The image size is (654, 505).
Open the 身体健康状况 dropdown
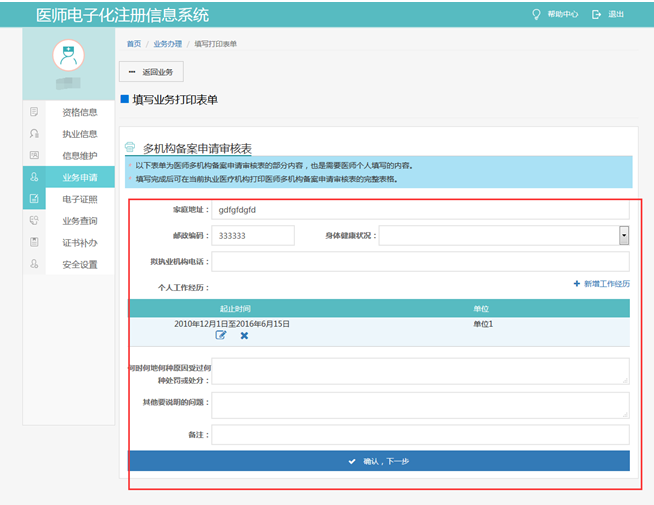pyautogui.click(x=623, y=235)
